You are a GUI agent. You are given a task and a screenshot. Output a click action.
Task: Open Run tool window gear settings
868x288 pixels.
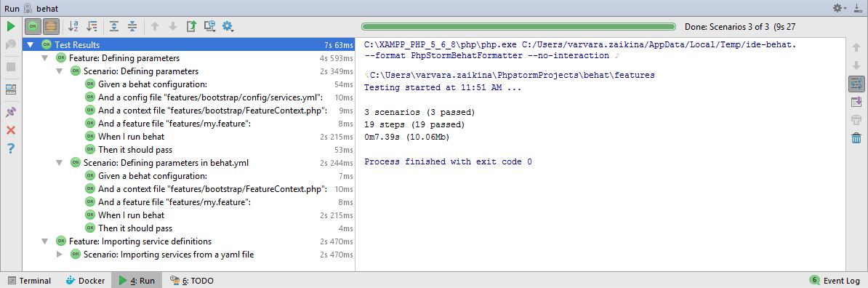[839, 8]
